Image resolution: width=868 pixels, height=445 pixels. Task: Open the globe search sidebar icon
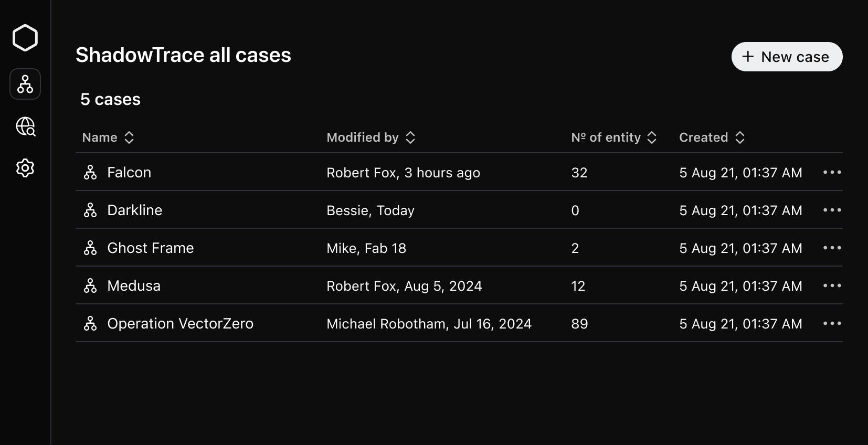(25, 126)
